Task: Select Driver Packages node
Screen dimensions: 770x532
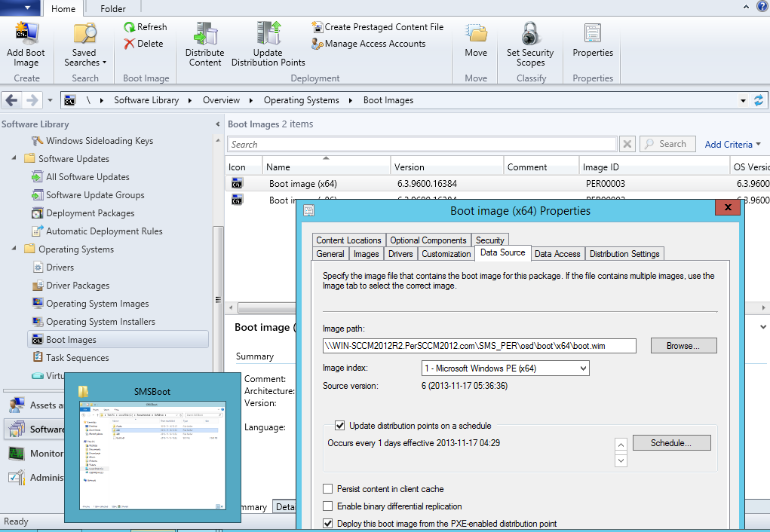Action: click(x=71, y=286)
